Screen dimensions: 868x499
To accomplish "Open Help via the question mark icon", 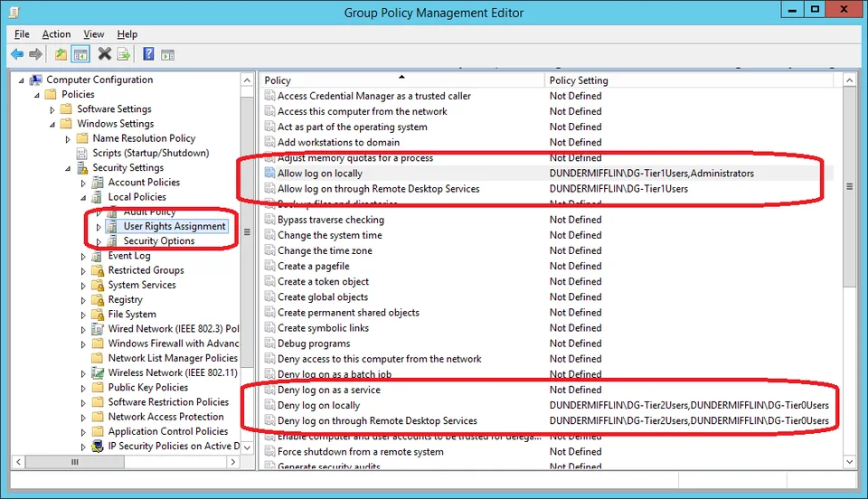I will pos(148,53).
